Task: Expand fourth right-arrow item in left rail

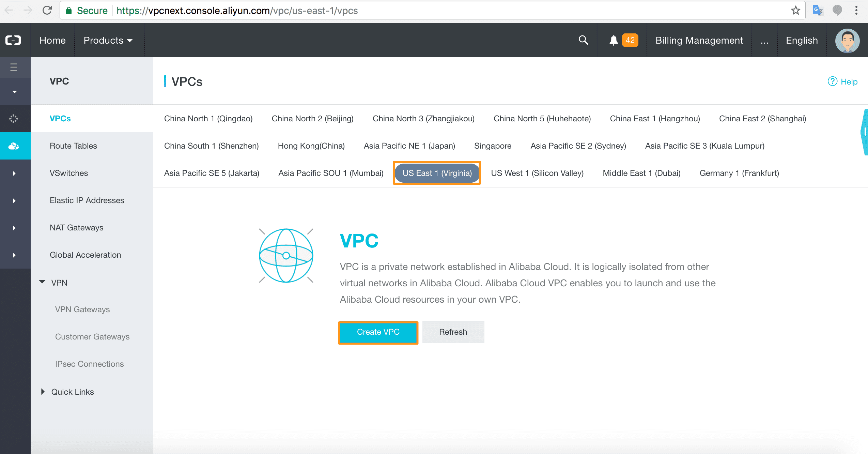Action: [x=14, y=255]
